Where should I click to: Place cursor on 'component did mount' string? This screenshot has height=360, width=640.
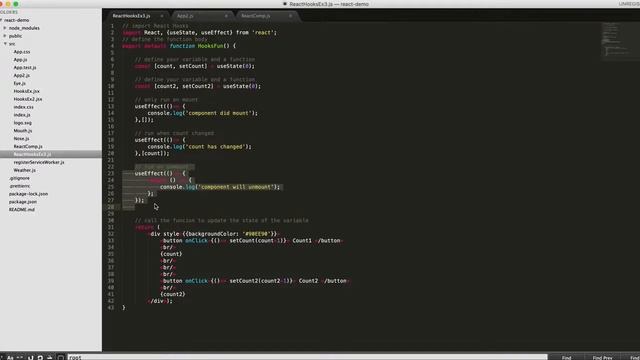[x=218, y=113]
